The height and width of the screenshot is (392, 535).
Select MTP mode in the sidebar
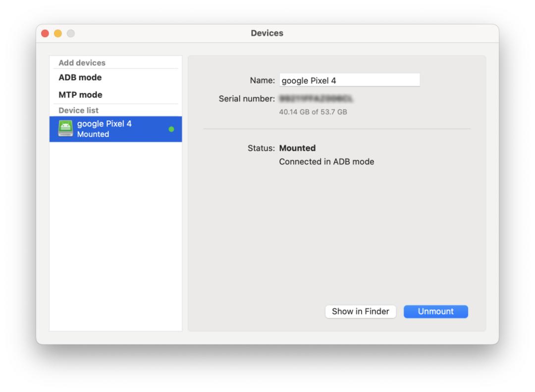click(80, 95)
